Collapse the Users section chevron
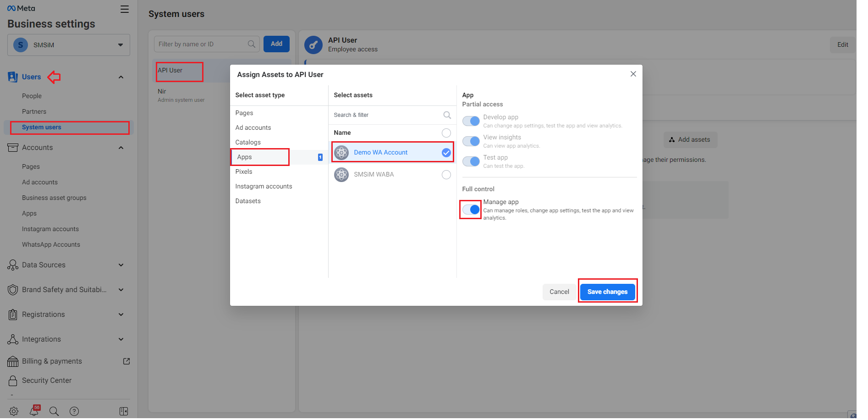Viewport: 868px width, 420px height. 121,77
